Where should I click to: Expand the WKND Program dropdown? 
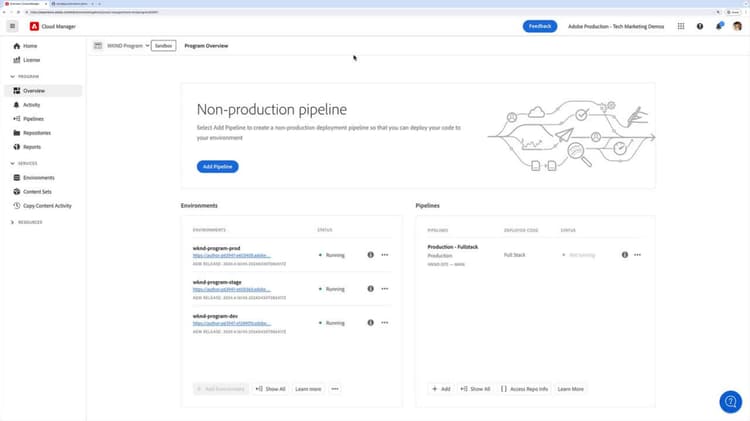(127, 46)
